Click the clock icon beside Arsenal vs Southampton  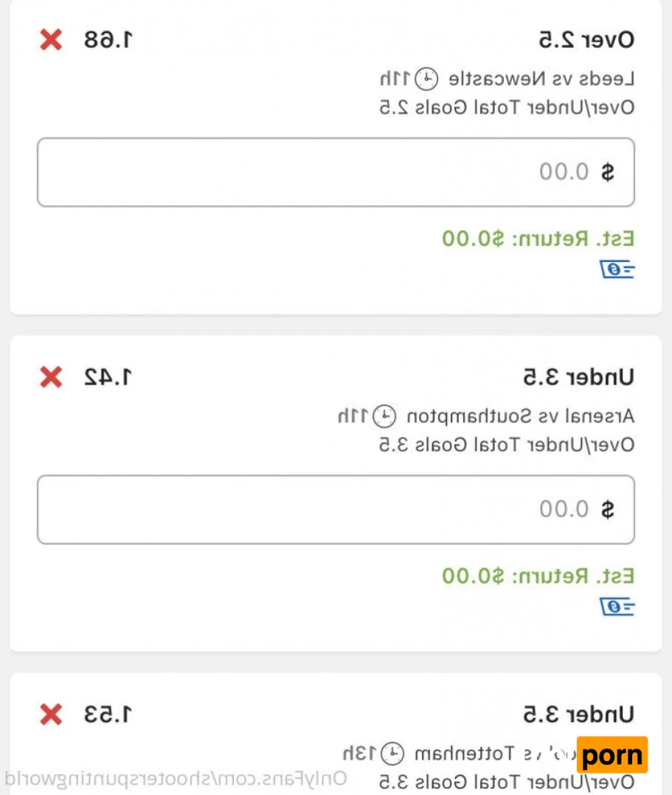pyautogui.click(x=384, y=416)
